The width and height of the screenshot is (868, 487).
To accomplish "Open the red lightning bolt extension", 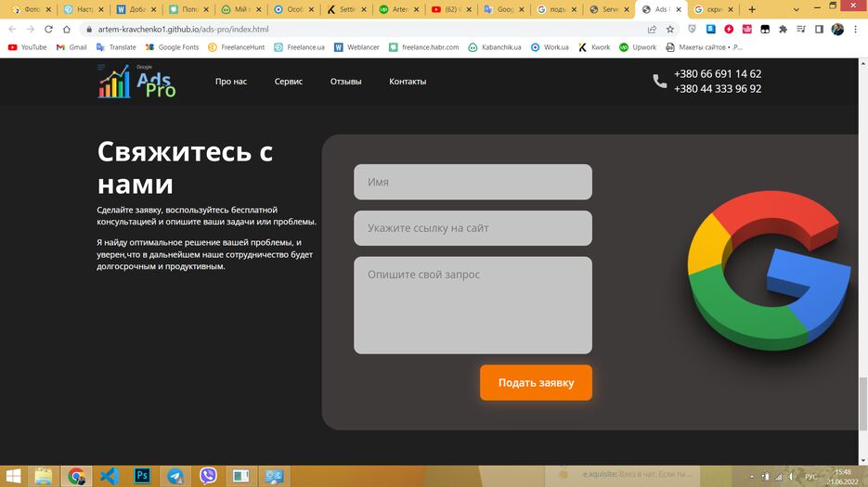I will [x=729, y=30].
